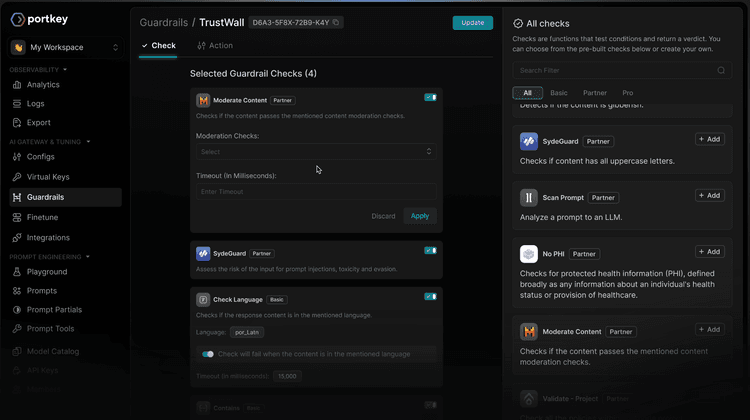Viewport: 750px width, 420px height.
Task: Focus the Search Filter field
Action: pos(622,70)
